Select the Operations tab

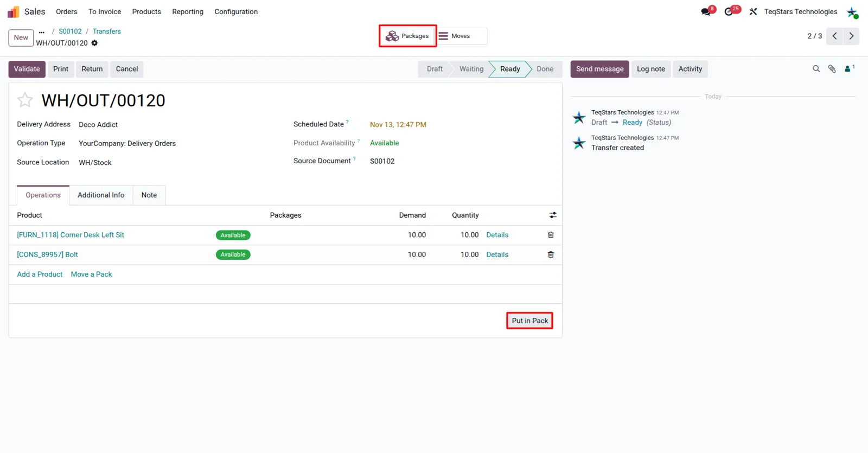coord(43,195)
